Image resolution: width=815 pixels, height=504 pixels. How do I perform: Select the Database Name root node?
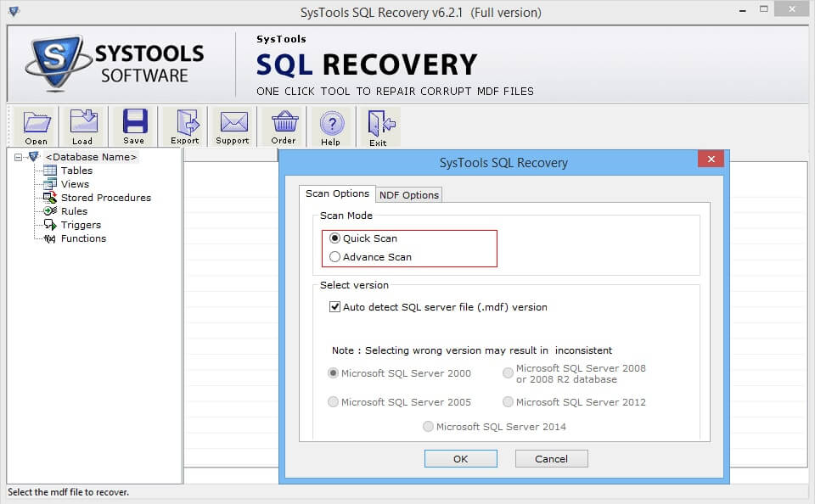(x=91, y=157)
